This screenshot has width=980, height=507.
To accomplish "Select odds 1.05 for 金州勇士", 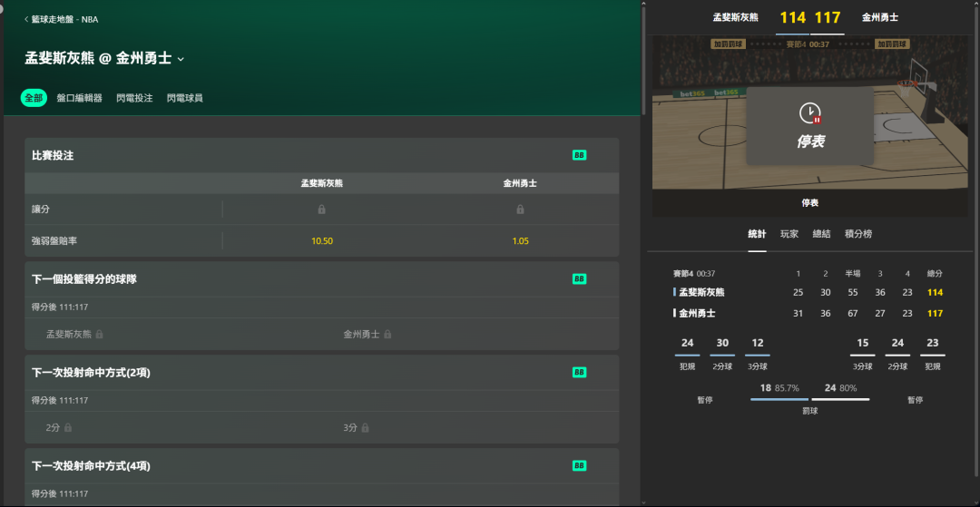I will (x=520, y=241).
